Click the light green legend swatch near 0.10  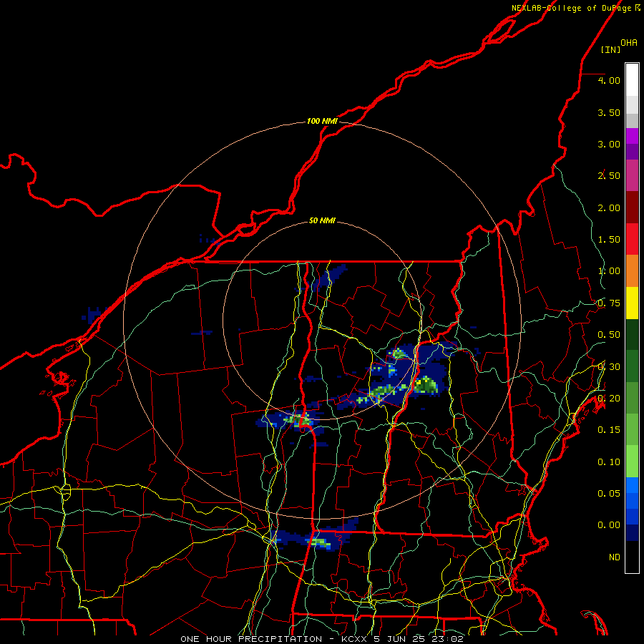tap(632, 462)
